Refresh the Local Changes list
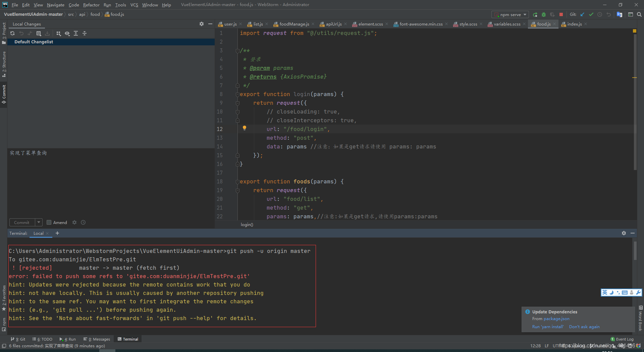 (12, 33)
